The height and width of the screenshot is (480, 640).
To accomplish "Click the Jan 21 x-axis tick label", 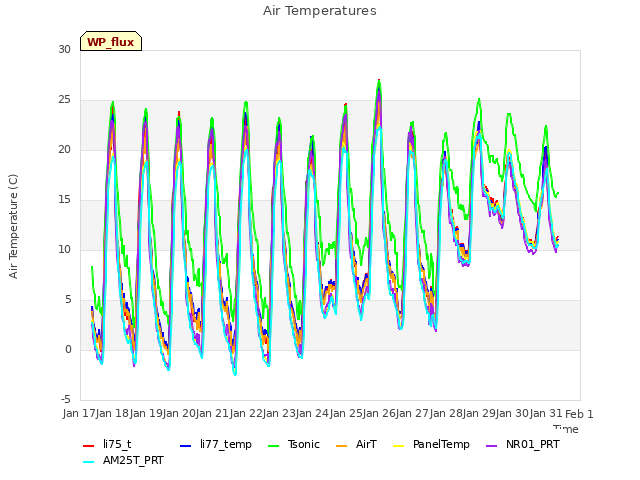I will (213, 413).
